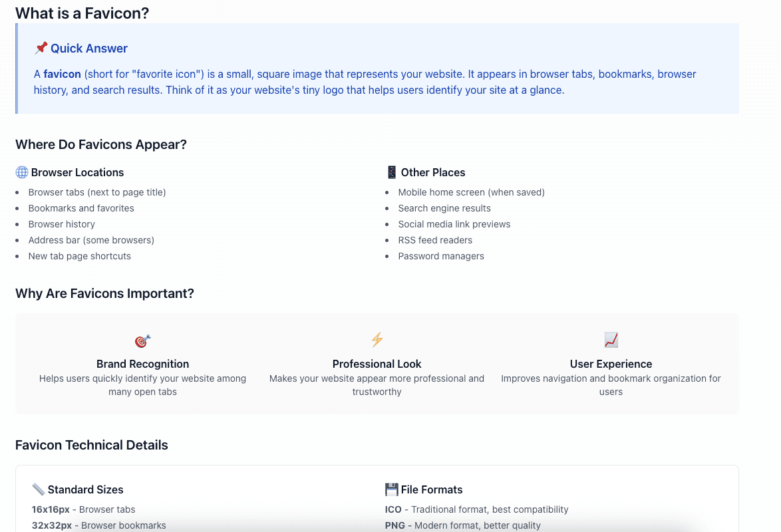The width and height of the screenshot is (781, 532).
Task: Select the "Bookmarks and favorites" list item
Action: coord(81,208)
